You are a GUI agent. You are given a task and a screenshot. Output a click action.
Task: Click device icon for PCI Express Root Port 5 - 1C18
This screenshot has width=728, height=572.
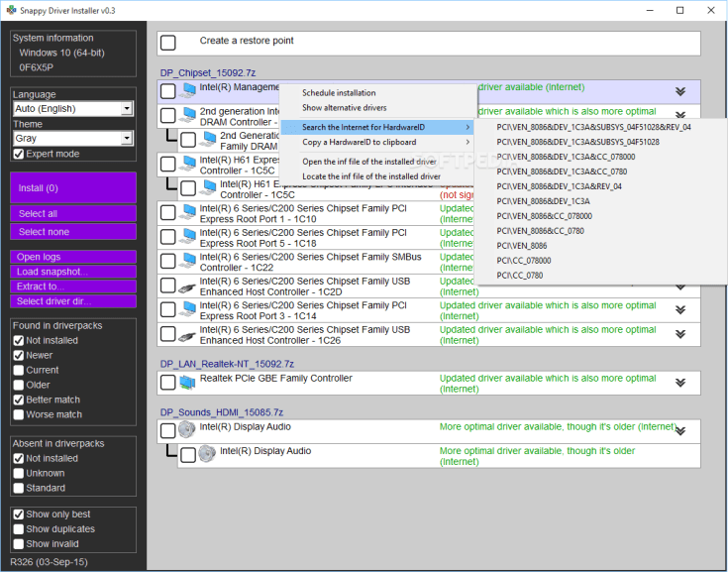click(x=187, y=236)
